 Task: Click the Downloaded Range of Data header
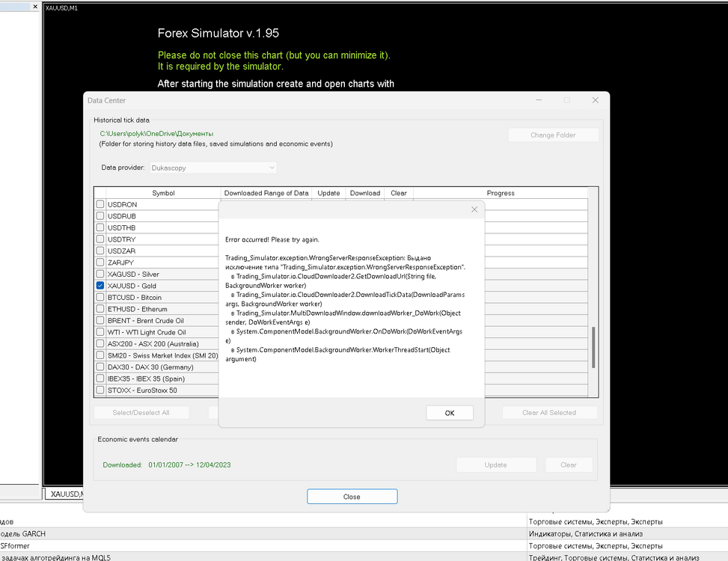pyautogui.click(x=266, y=193)
